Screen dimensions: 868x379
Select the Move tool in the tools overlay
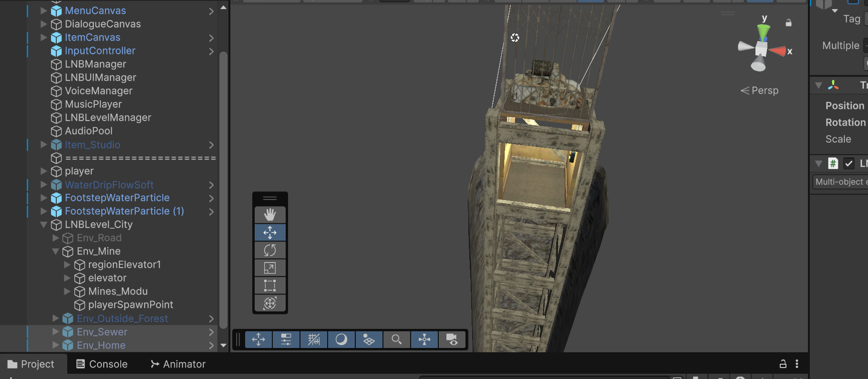coord(270,232)
